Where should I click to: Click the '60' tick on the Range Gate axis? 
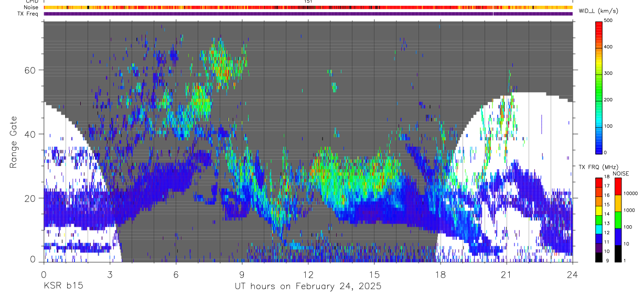click(x=30, y=70)
